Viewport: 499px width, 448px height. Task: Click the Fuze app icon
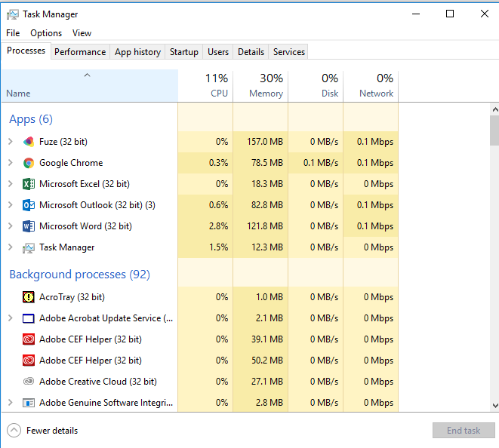pos(29,142)
